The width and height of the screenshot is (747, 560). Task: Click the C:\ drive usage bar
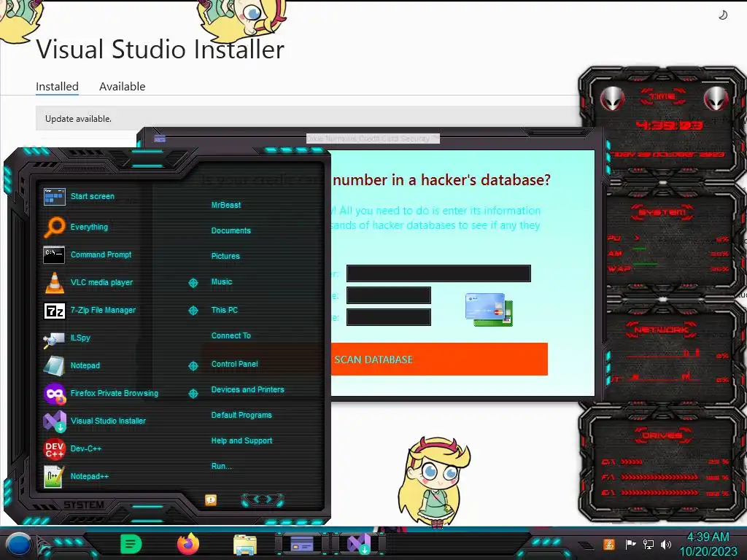tap(631, 462)
